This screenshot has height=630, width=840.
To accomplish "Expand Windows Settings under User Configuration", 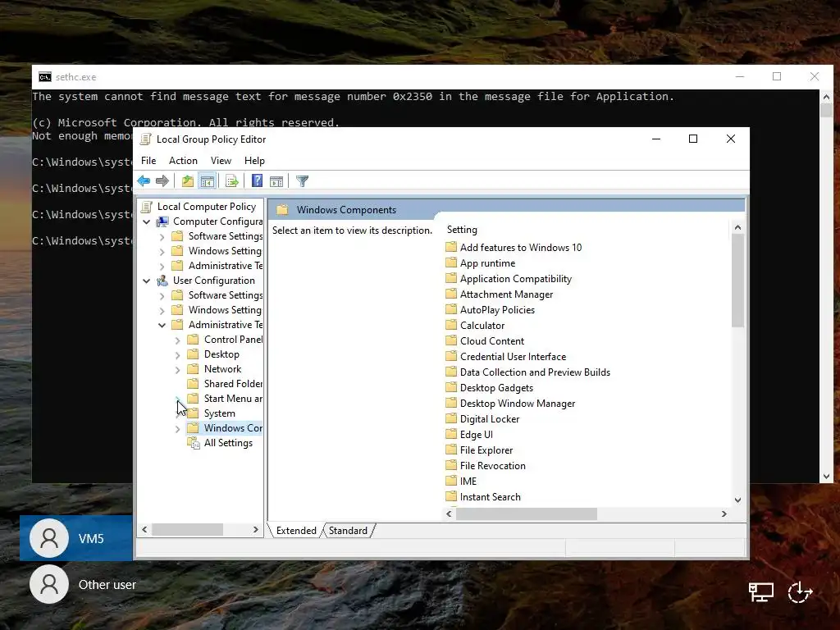I will coord(162,310).
